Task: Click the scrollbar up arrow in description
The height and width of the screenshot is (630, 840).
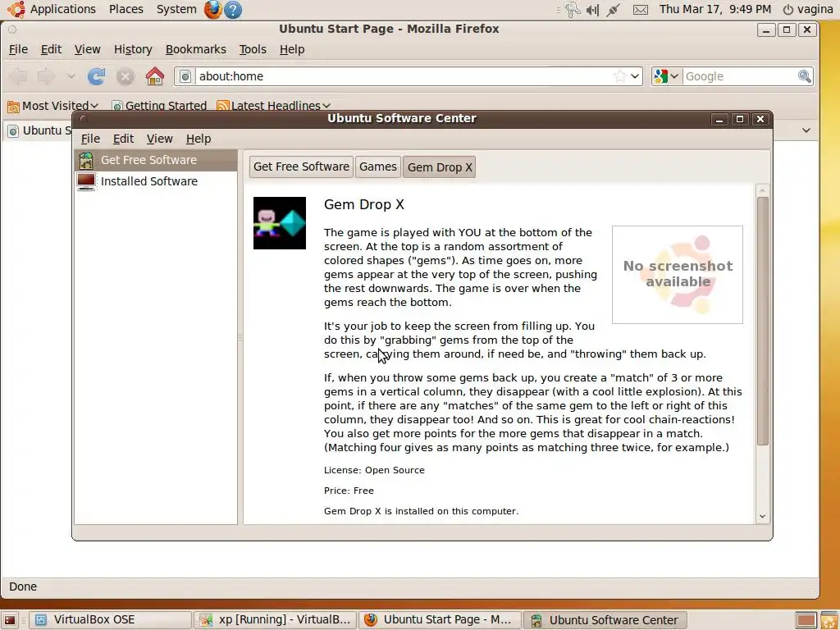Action: 762,190
